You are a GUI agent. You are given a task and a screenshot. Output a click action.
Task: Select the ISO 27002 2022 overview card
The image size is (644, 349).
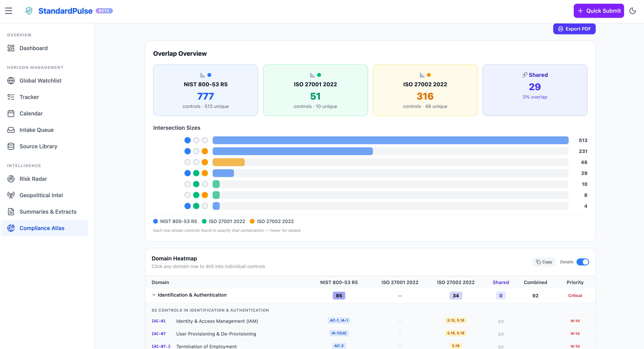[425, 90]
